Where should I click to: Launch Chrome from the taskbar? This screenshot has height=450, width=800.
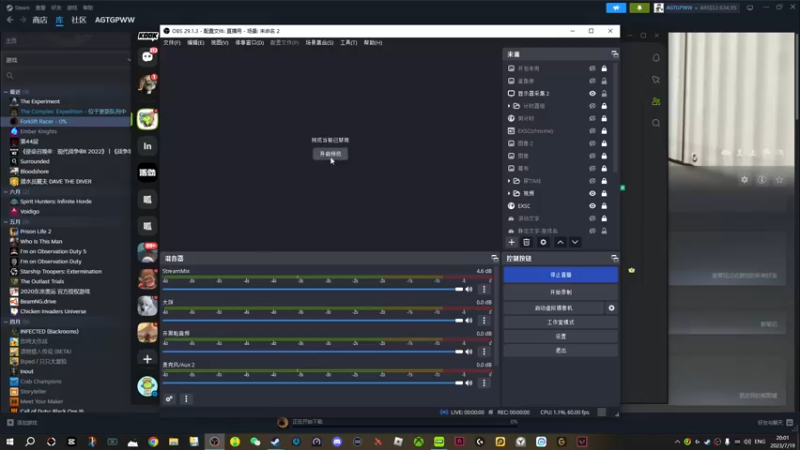tap(153, 442)
